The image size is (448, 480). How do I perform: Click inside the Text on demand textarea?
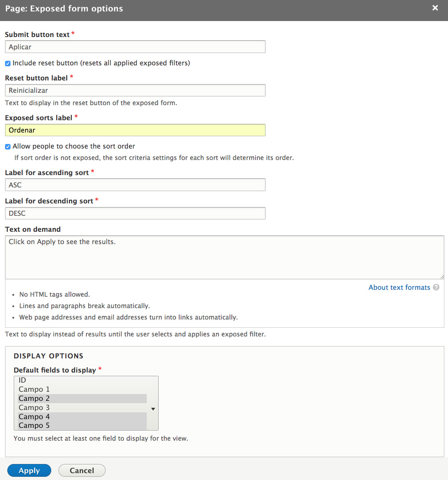tap(224, 257)
